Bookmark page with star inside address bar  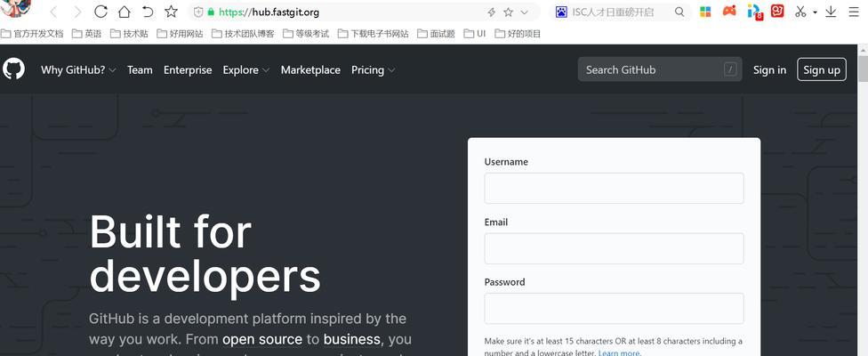508,12
